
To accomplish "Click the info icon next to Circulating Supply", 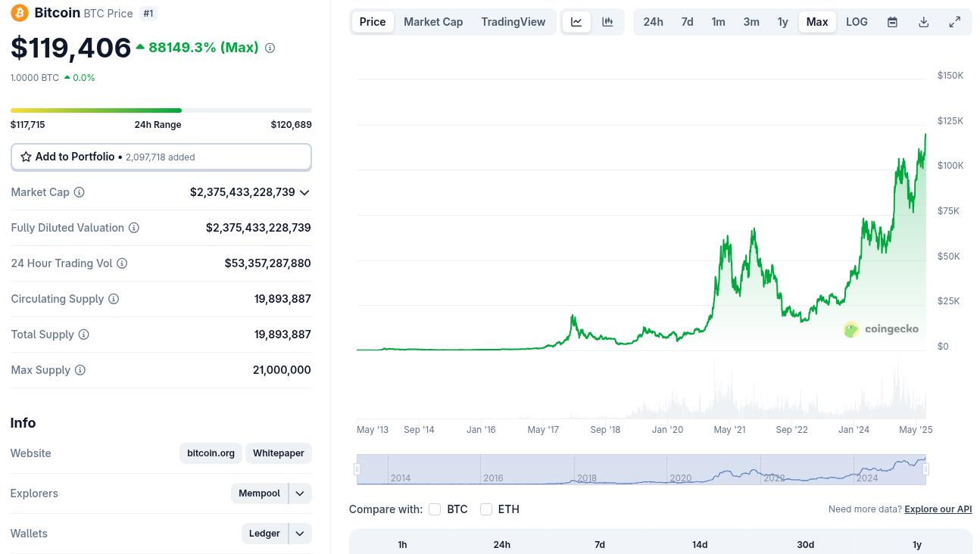I will tap(114, 299).
